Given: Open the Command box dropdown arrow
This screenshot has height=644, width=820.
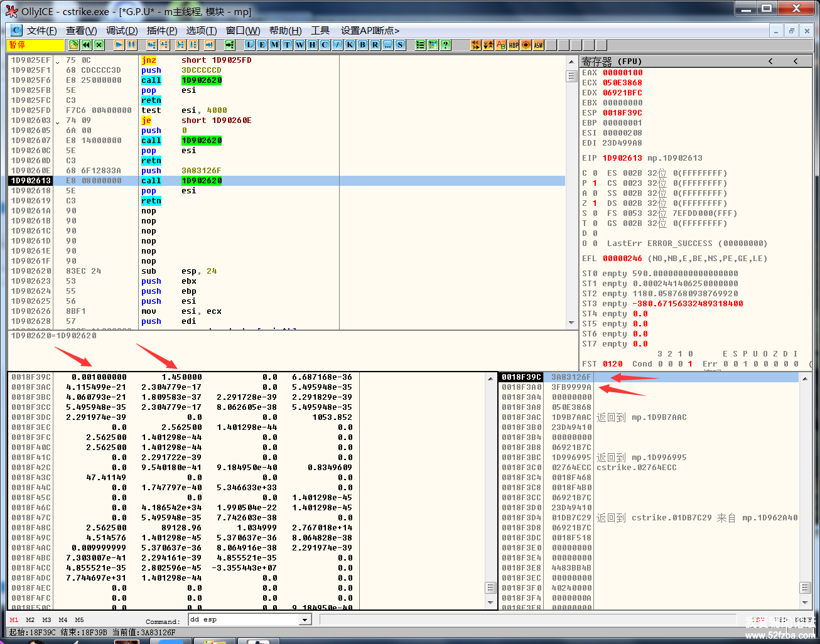Looking at the screenshot, I should coord(305,620).
